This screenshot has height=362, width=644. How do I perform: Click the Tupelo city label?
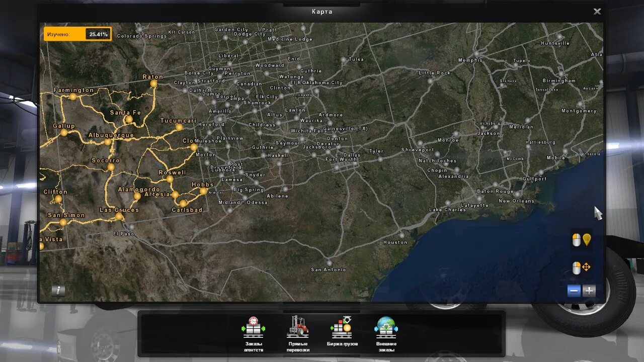522,61
